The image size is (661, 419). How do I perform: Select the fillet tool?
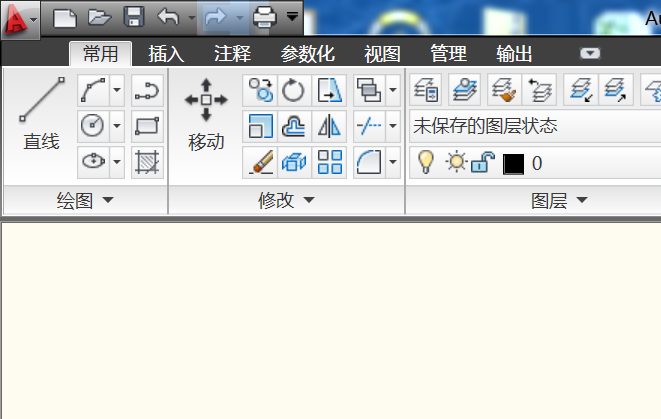[369, 162]
